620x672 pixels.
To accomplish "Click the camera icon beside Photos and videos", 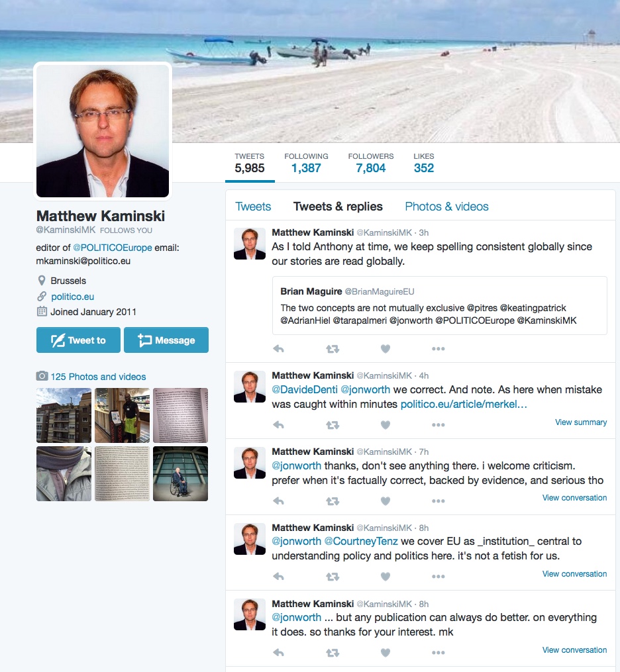I will [42, 376].
